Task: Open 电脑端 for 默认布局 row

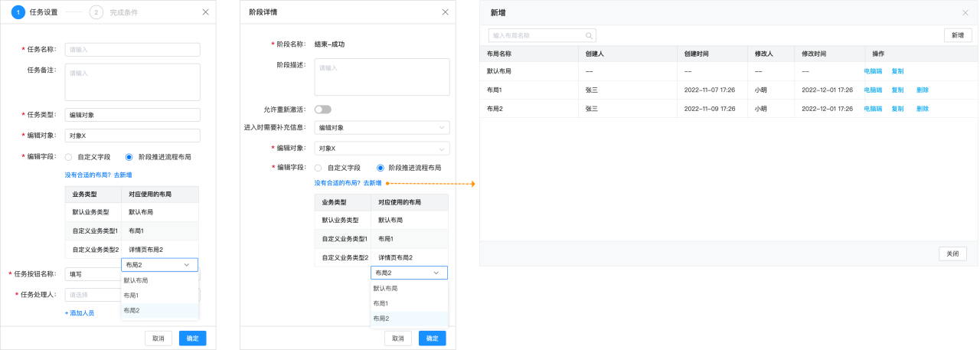Action: [x=873, y=71]
